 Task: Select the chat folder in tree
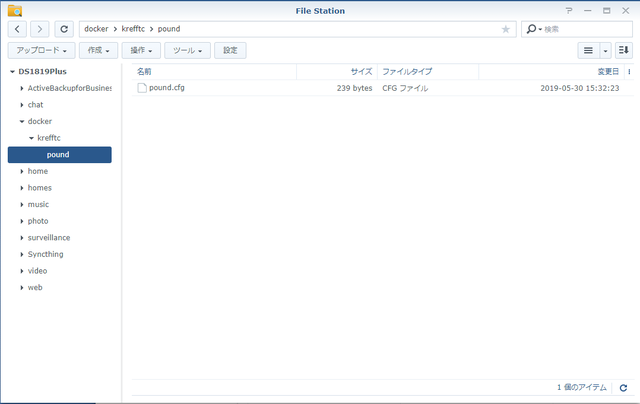point(36,105)
